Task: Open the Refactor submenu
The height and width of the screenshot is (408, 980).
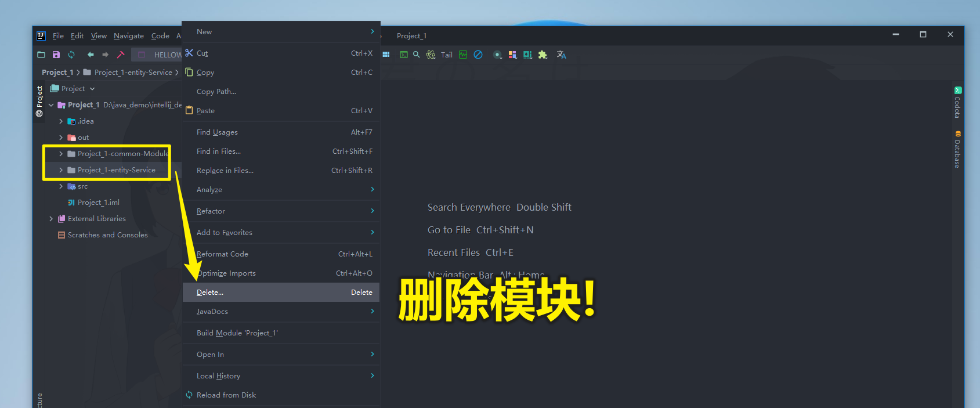Action: click(x=281, y=211)
